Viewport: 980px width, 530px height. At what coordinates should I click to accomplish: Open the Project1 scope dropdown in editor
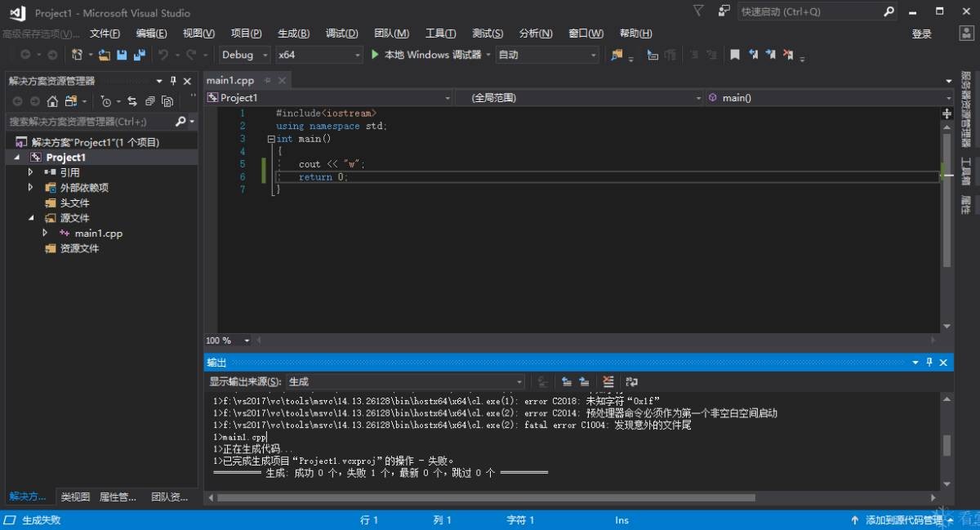pos(328,98)
